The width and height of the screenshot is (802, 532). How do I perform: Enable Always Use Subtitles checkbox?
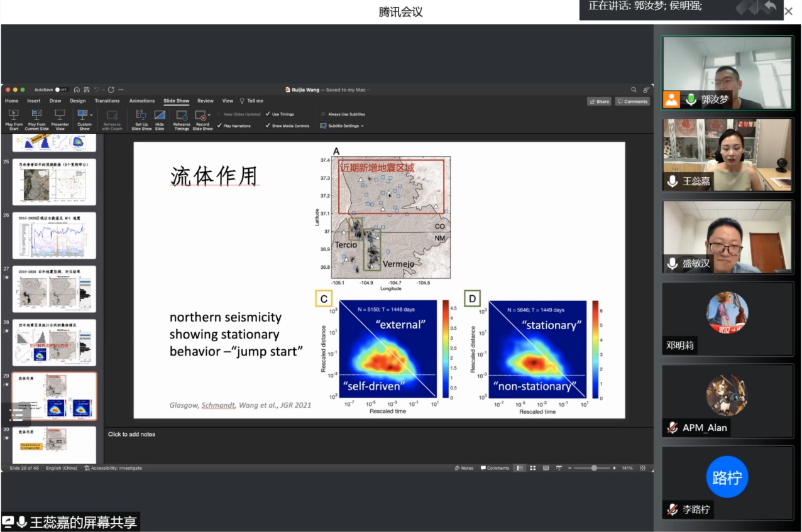323,114
